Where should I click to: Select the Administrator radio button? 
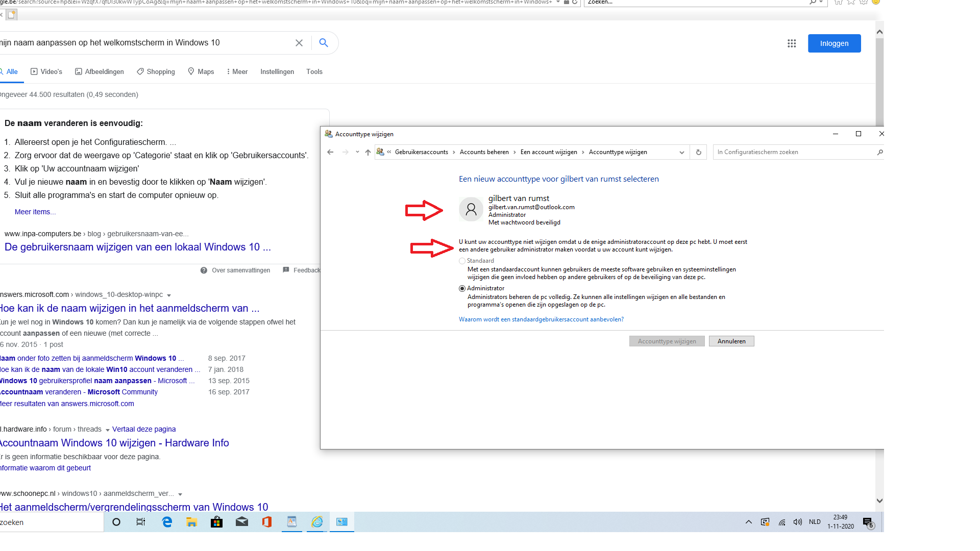(462, 288)
